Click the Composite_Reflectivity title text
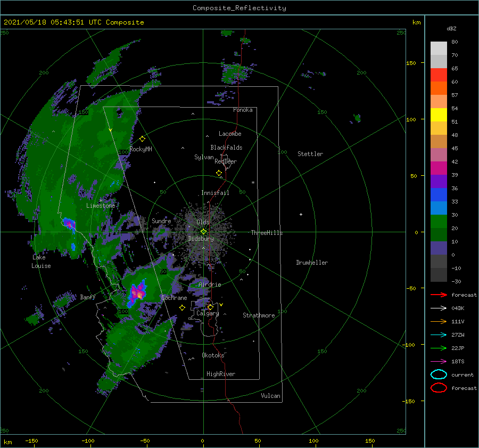This screenshot has height=448, width=479. [x=239, y=8]
